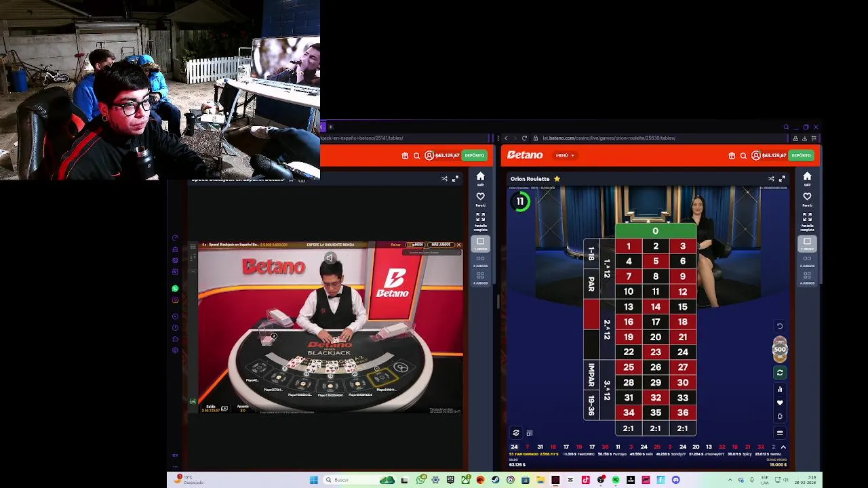Click the roulette window address bar URL
Image resolution: width=868 pixels, height=488 pixels.
click(609, 138)
